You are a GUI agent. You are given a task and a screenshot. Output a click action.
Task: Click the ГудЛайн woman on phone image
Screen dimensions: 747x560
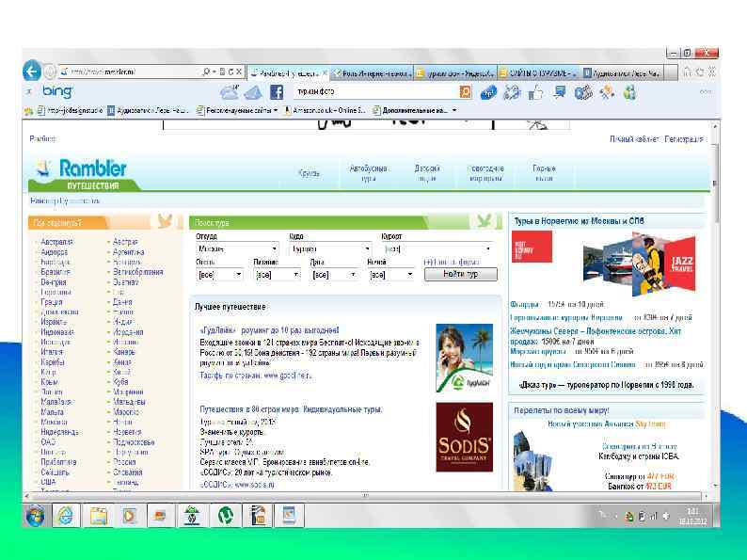[465, 358]
